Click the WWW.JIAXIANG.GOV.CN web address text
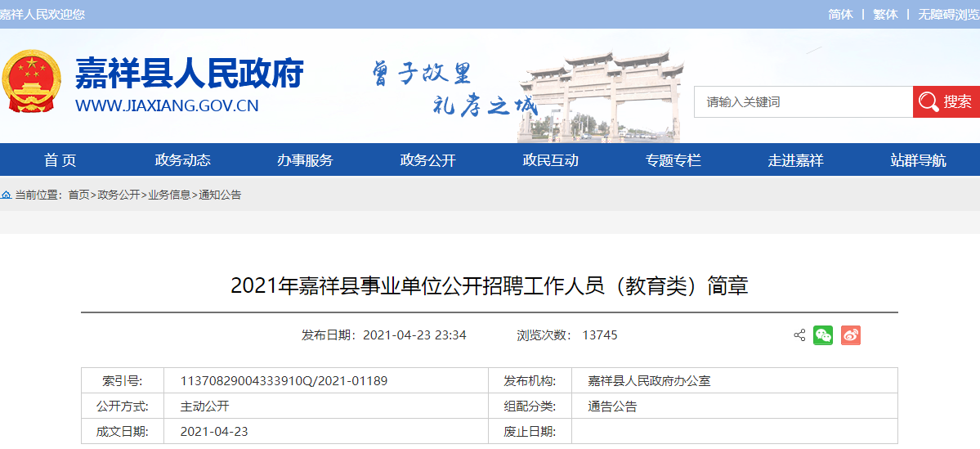Viewport: 980px width, 449px height. coord(167,106)
